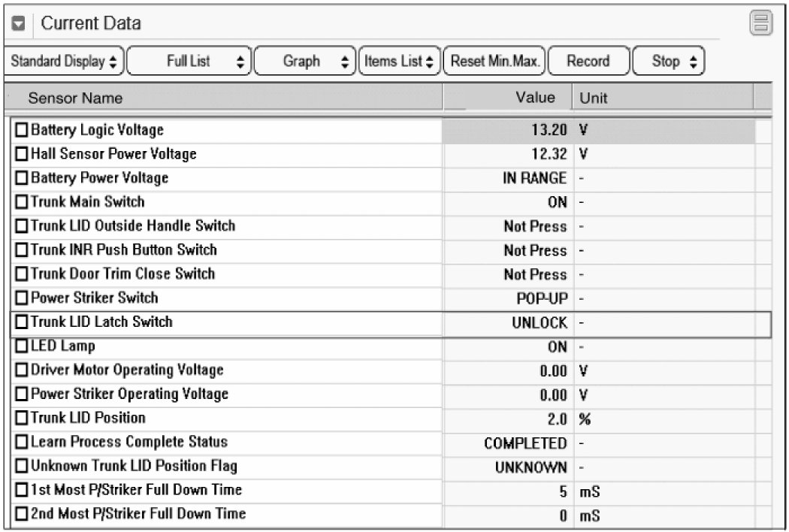Open the Graph dropdown
The width and height of the screenshot is (789, 532).
304,62
